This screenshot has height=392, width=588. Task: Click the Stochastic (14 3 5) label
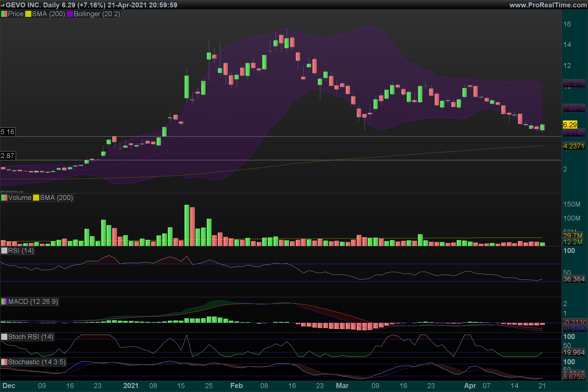tap(37, 362)
